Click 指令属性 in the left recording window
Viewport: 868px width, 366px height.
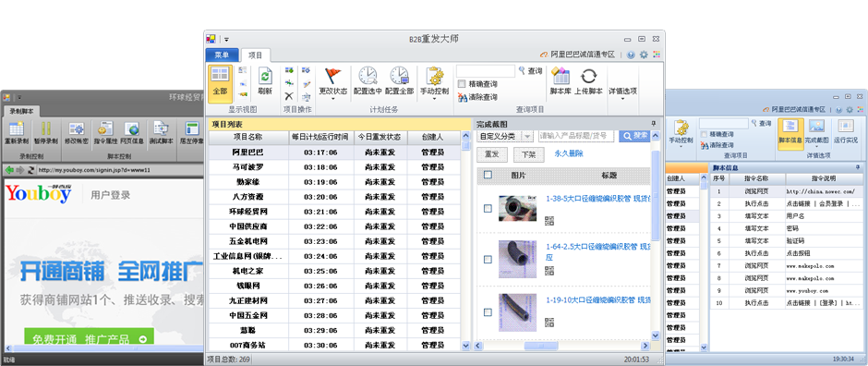(x=106, y=133)
